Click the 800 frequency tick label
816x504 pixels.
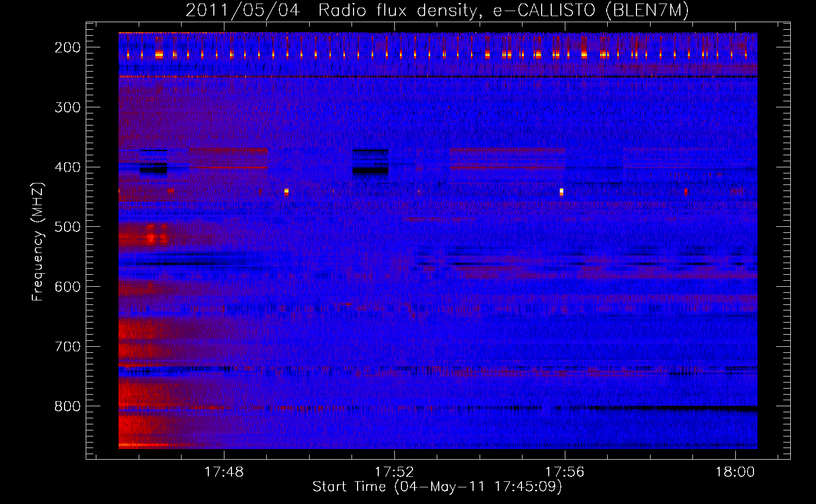click(x=68, y=406)
